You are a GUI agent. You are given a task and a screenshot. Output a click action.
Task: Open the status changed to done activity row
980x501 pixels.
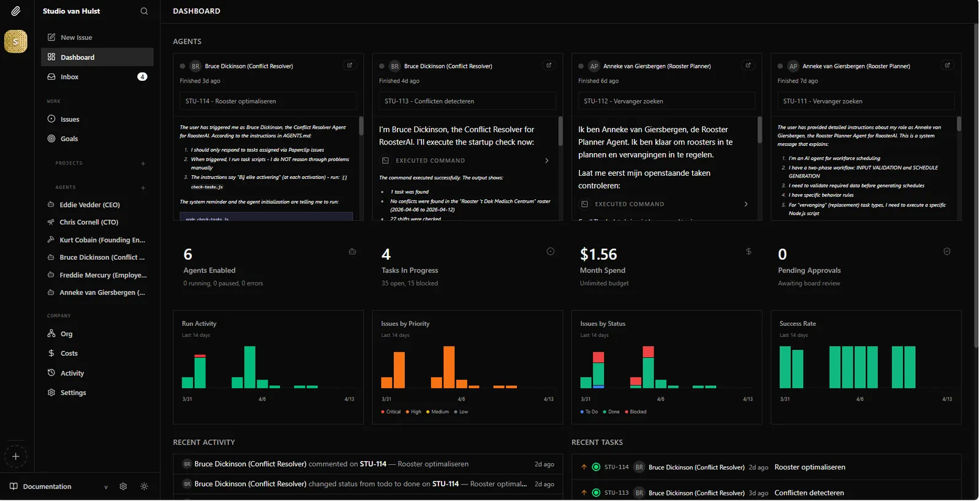coord(368,484)
